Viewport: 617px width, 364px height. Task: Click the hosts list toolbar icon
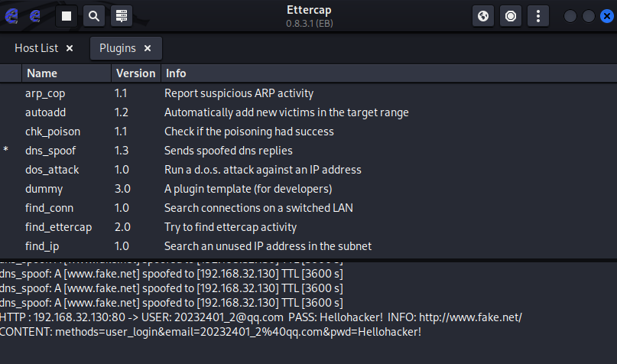[121, 15]
